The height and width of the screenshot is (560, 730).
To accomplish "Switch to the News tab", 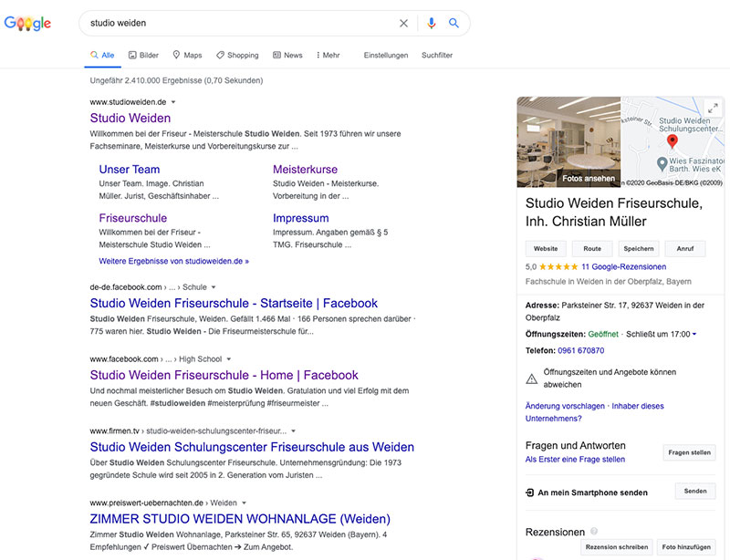I will [287, 55].
